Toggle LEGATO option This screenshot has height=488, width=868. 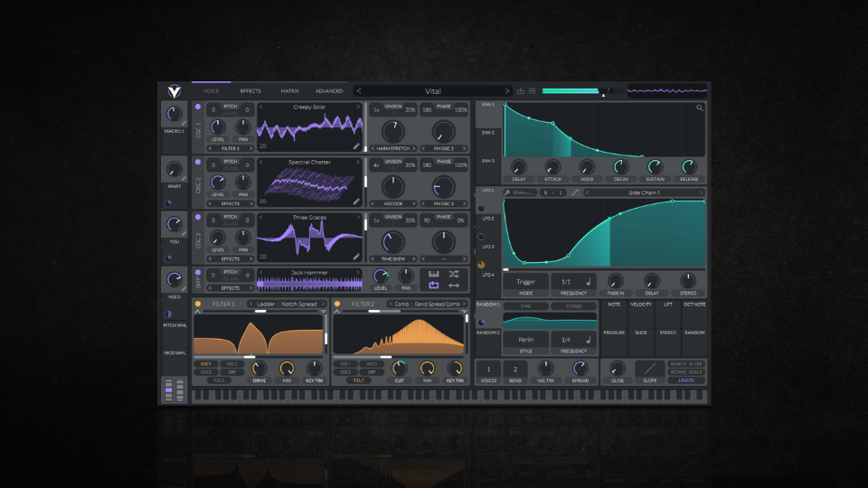686,380
